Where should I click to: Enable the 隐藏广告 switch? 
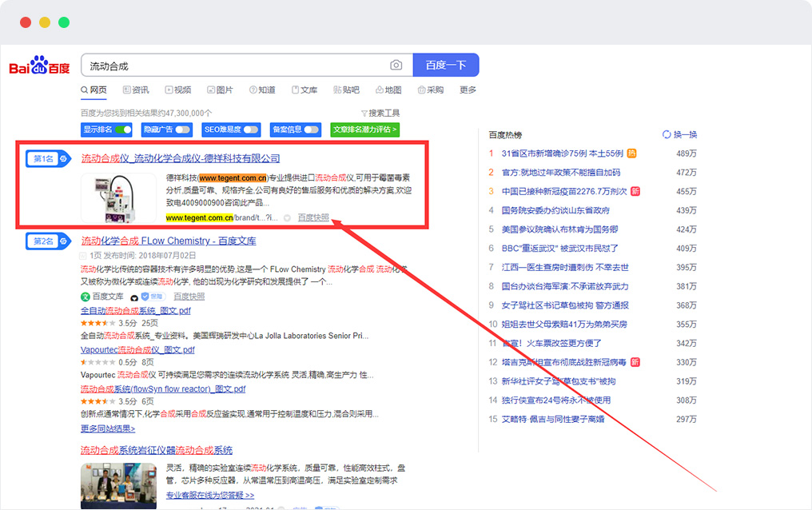pyautogui.click(x=183, y=129)
